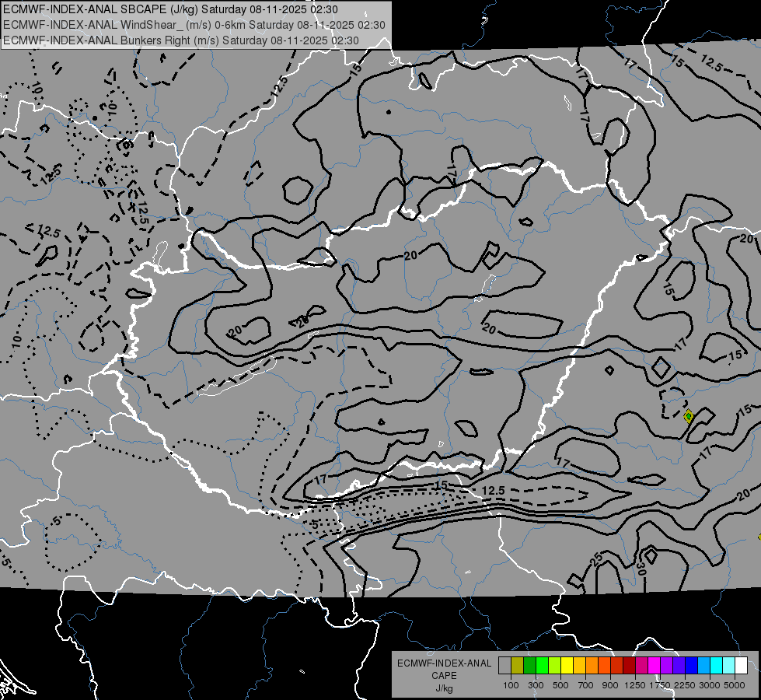Screen dimensions: 761x700
Task: Click the legend title ECMWF-INDEX-ANAL
Action: pyautogui.click(x=444, y=663)
